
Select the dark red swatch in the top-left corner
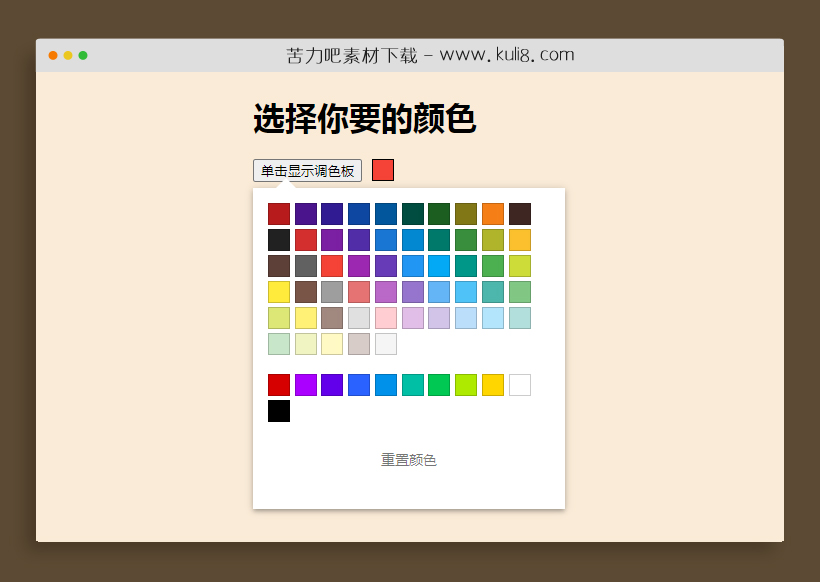[279, 213]
